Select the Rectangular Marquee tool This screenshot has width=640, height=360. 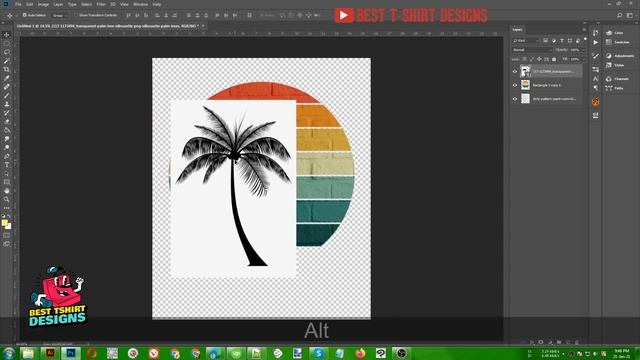click(7, 44)
